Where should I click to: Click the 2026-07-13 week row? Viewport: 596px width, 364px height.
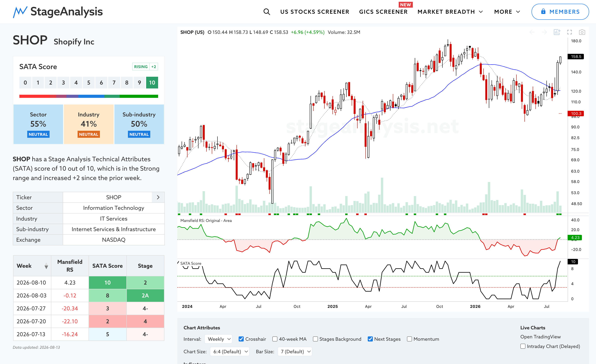pos(89,334)
